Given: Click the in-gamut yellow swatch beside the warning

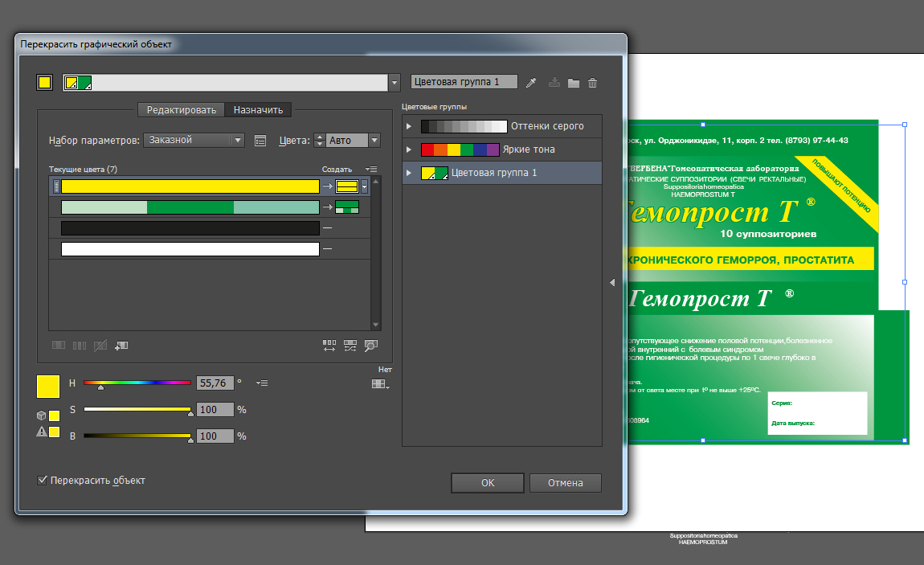Looking at the screenshot, I should coord(54,432).
